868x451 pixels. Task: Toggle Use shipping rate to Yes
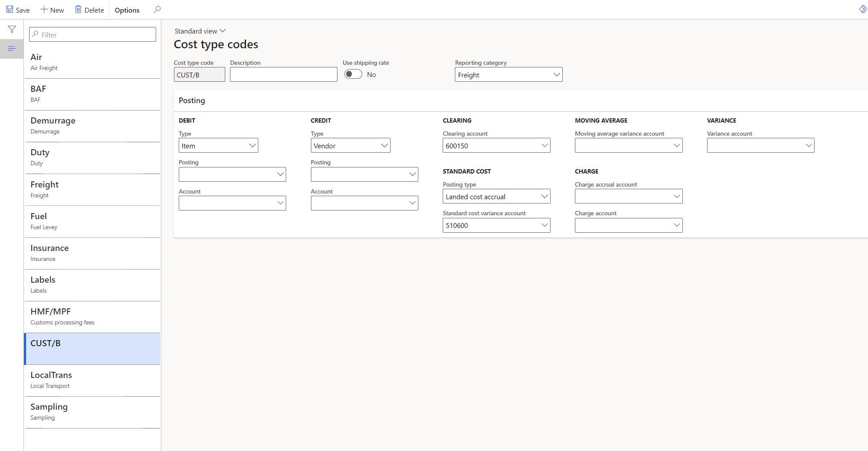tap(353, 74)
